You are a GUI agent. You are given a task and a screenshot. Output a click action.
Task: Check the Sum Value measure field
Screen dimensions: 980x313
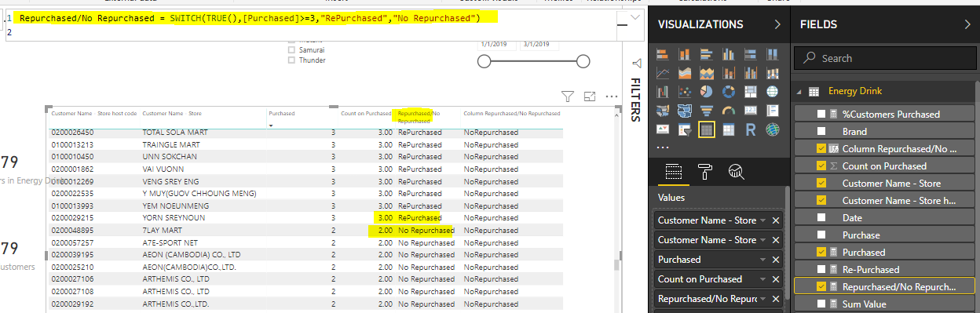tap(821, 304)
